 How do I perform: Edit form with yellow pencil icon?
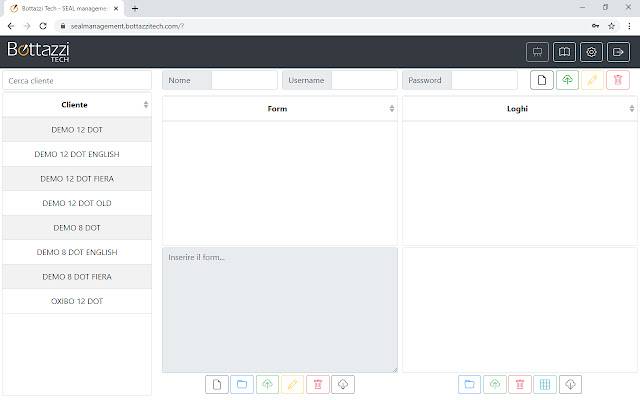pos(293,384)
